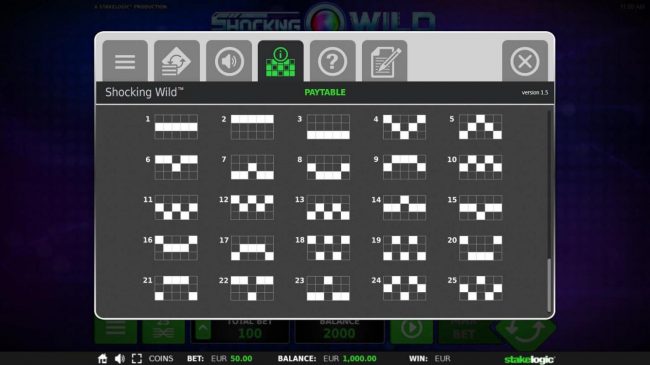The height and width of the screenshot is (365, 650).
Task: Select payline 22 diagram
Action: (252, 288)
